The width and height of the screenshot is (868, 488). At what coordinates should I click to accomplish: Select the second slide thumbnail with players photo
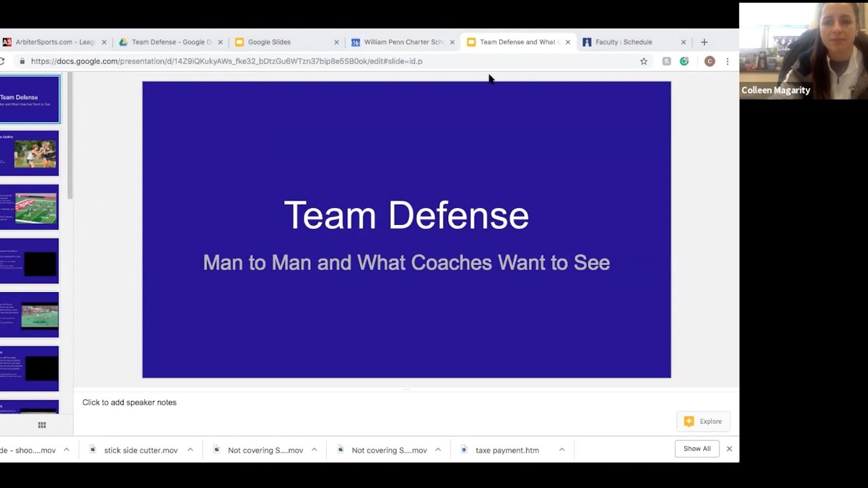[29, 153]
